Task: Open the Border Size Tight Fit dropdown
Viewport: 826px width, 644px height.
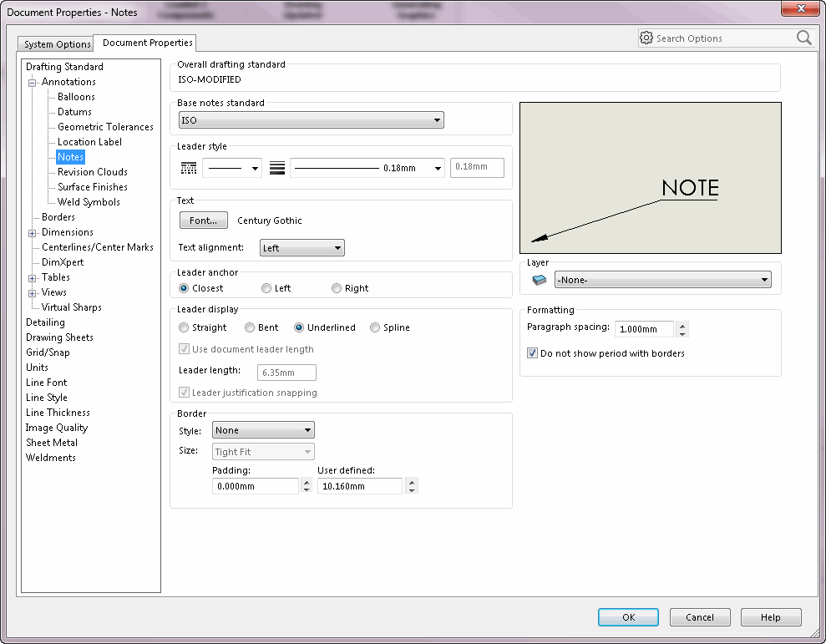Action: [263, 452]
